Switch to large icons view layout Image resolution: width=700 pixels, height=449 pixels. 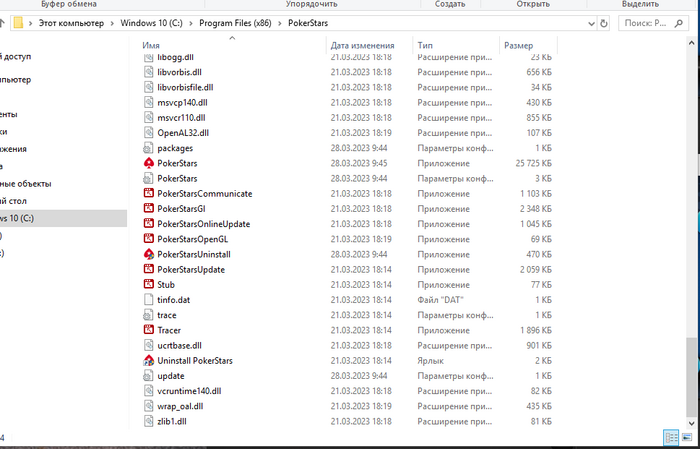[x=687, y=438]
